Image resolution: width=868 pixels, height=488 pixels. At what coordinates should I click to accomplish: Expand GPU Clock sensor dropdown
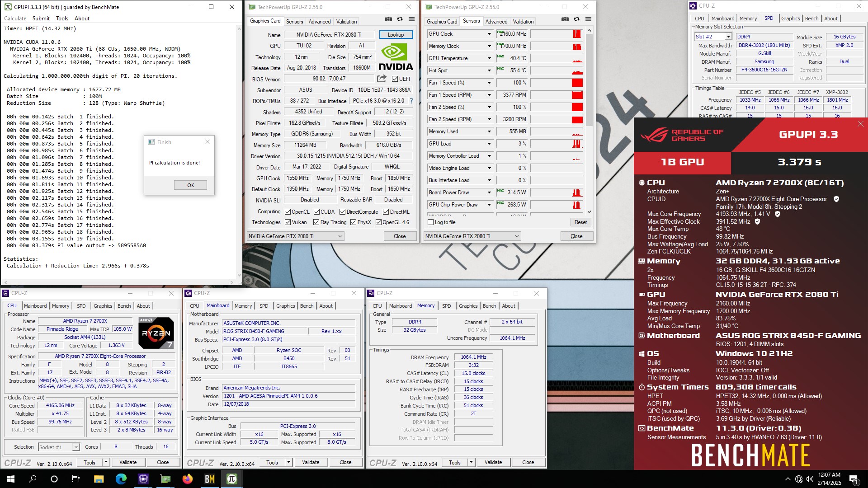click(x=489, y=34)
